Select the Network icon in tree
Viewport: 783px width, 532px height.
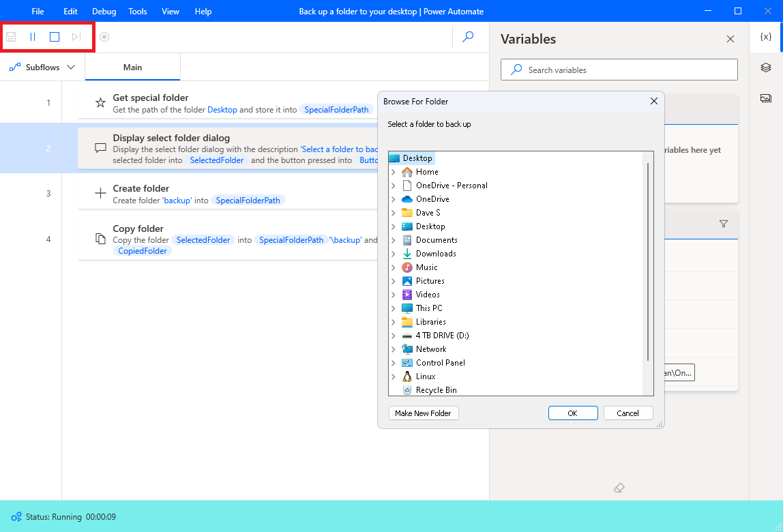[407, 349]
